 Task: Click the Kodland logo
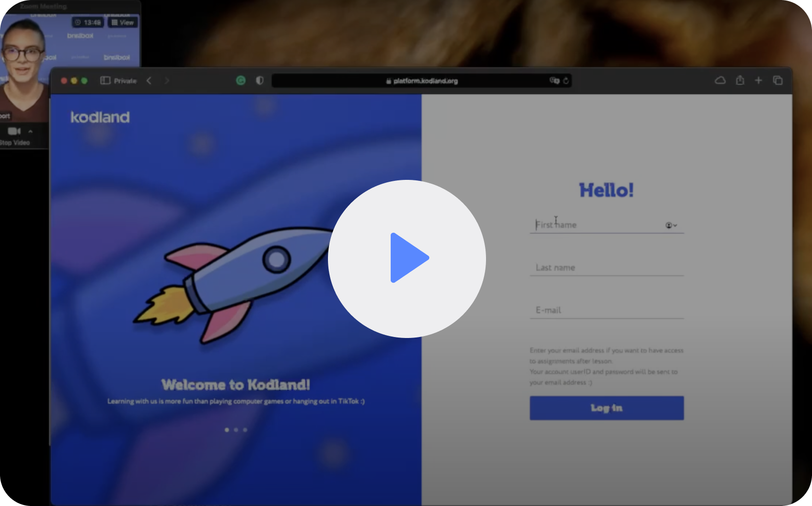click(100, 117)
